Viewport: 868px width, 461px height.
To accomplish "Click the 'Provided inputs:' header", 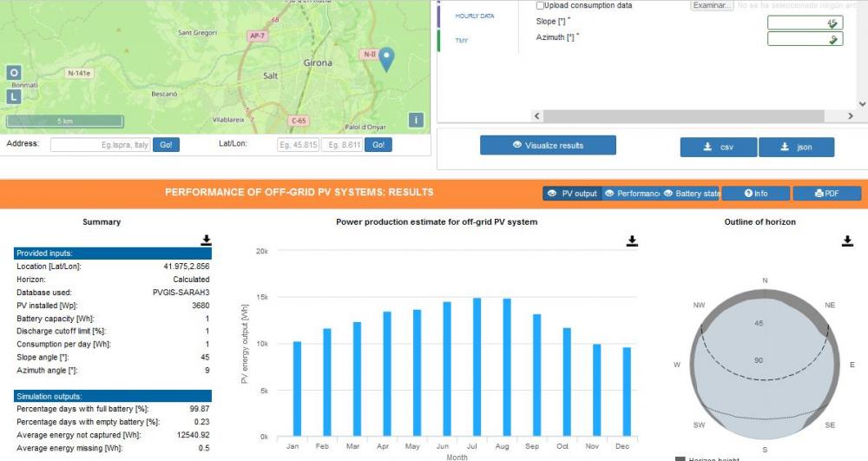I will 112,254.
